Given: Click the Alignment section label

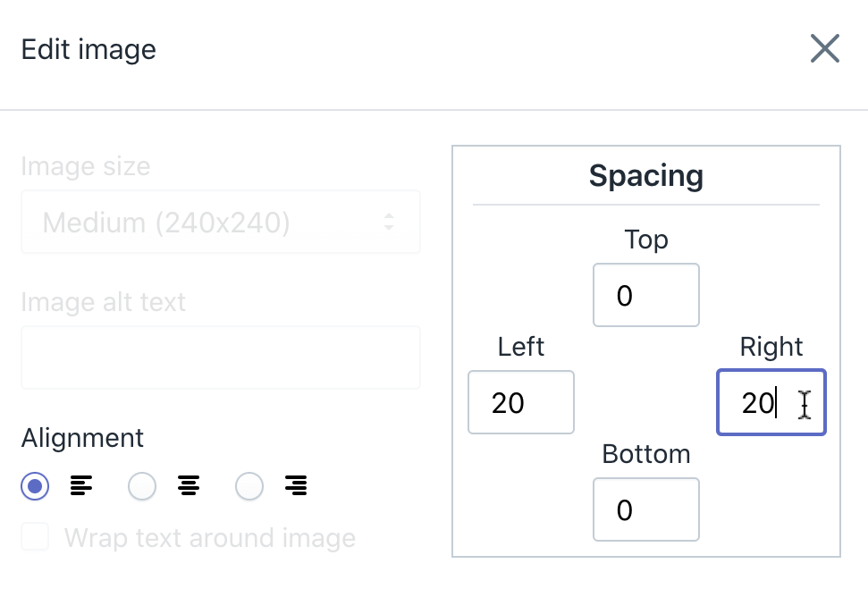Looking at the screenshot, I should [x=82, y=438].
